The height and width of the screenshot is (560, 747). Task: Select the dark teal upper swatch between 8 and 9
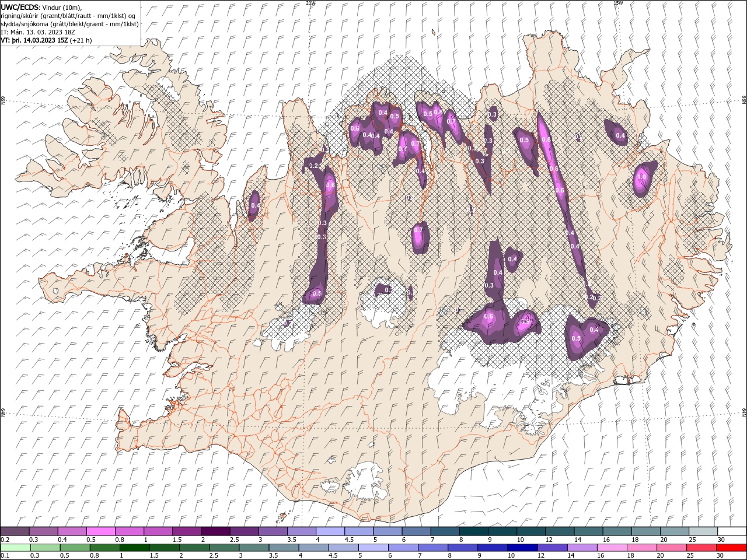(473, 531)
